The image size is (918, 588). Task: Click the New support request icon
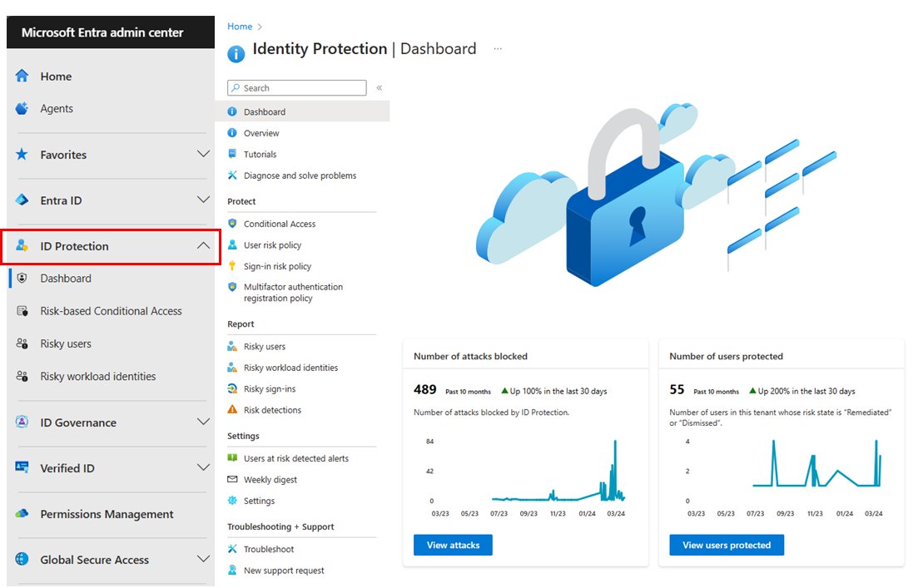pos(232,570)
